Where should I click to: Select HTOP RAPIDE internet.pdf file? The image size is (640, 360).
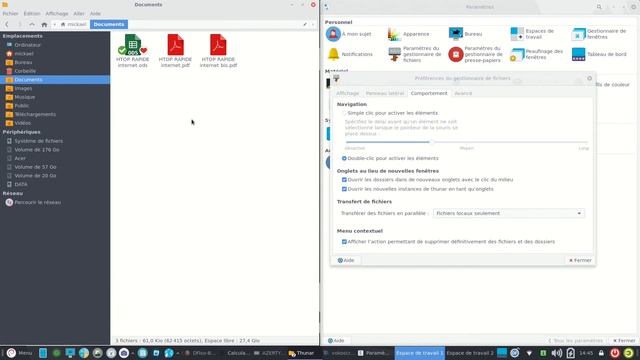(175, 51)
